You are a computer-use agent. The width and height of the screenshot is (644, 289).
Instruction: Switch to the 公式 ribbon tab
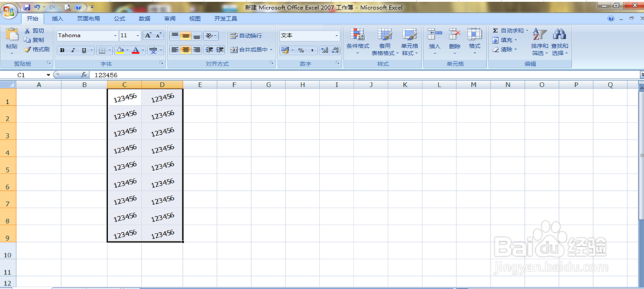tap(119, 19)
